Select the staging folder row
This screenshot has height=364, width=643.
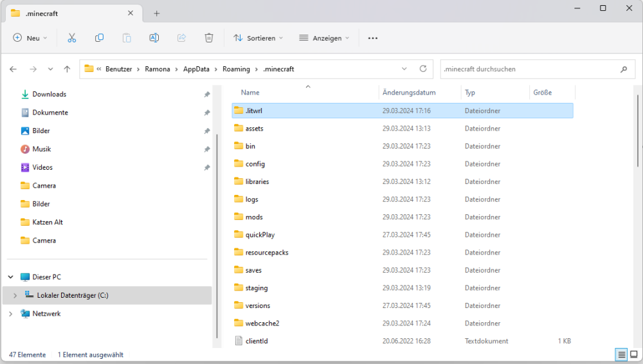click(403, 287)
